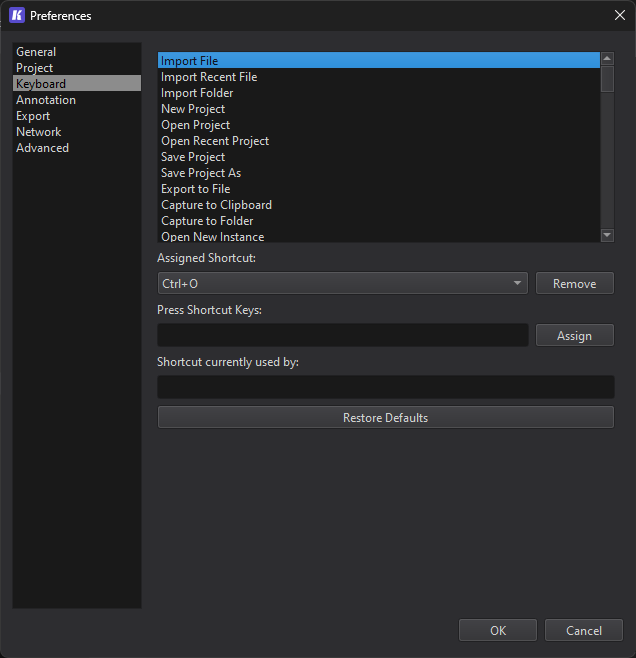Select Save Project As in the list
The width and height of the screenshot is (636, 658).
[x=201, y=173]
